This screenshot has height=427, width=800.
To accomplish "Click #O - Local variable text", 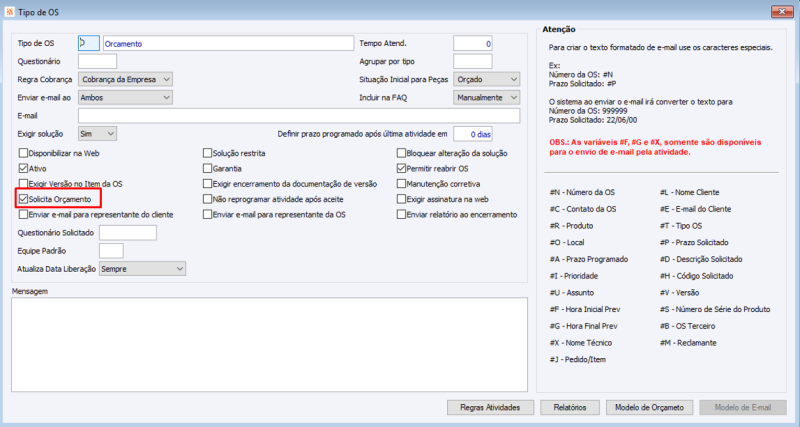I will [567, 243].
